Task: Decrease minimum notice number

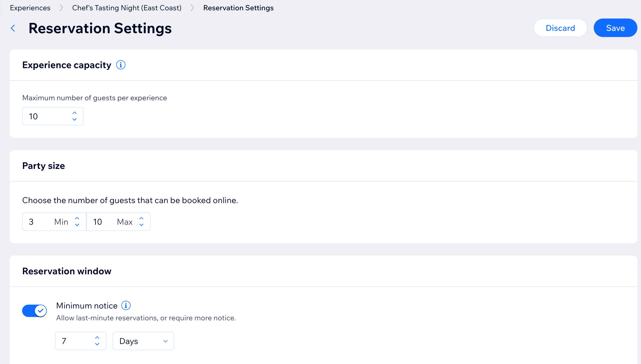Action: 97,344
